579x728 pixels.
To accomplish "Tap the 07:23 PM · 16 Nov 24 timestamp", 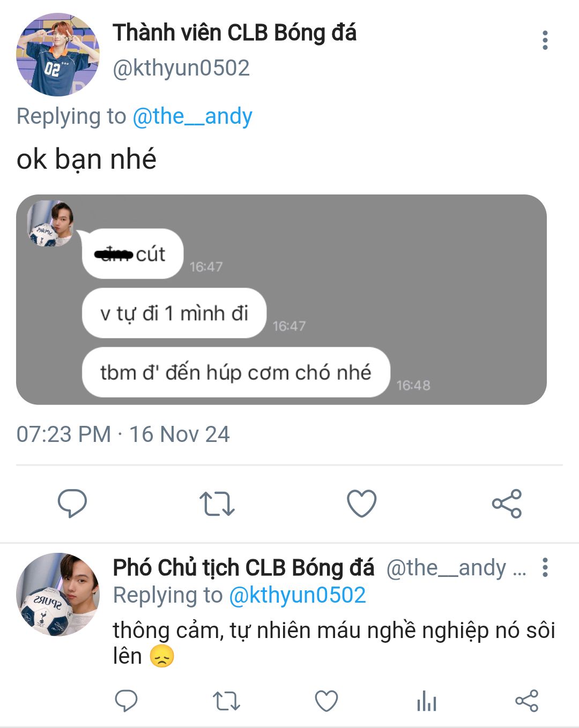I will [x=123, y=434].
